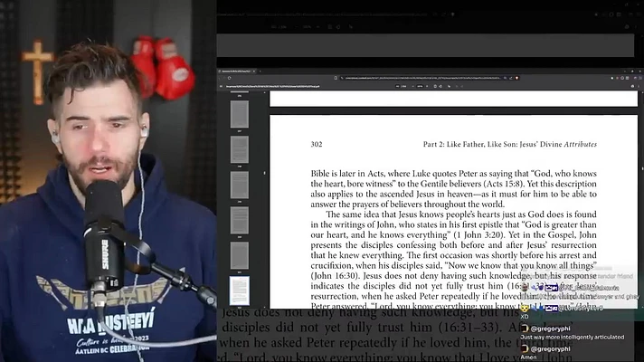This screenshot has width=644, height=362.
Task: Reload the page in the browser
Action: coord(229,78)
